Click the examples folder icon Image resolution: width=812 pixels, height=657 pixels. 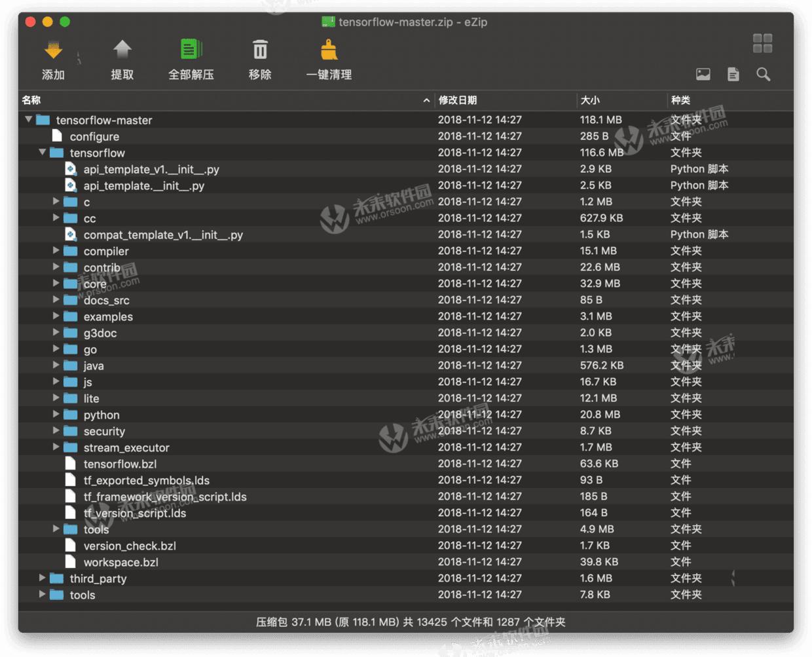(x=71, y=316)
